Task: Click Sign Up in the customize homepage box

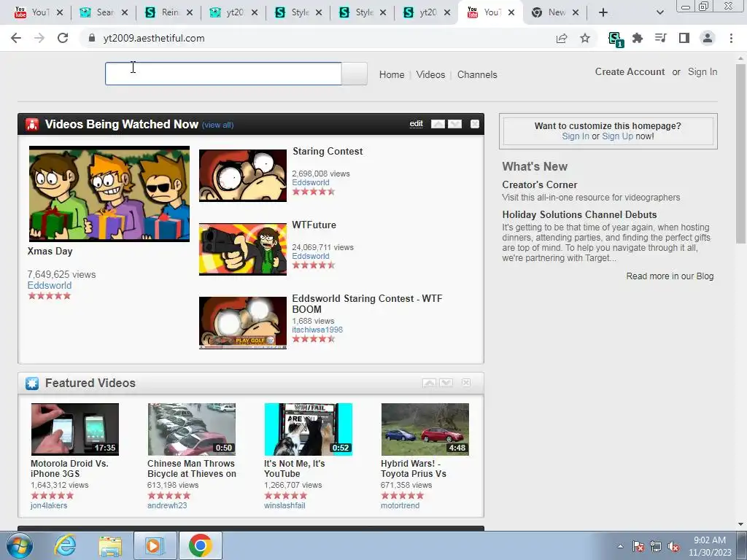Action: 617,136
